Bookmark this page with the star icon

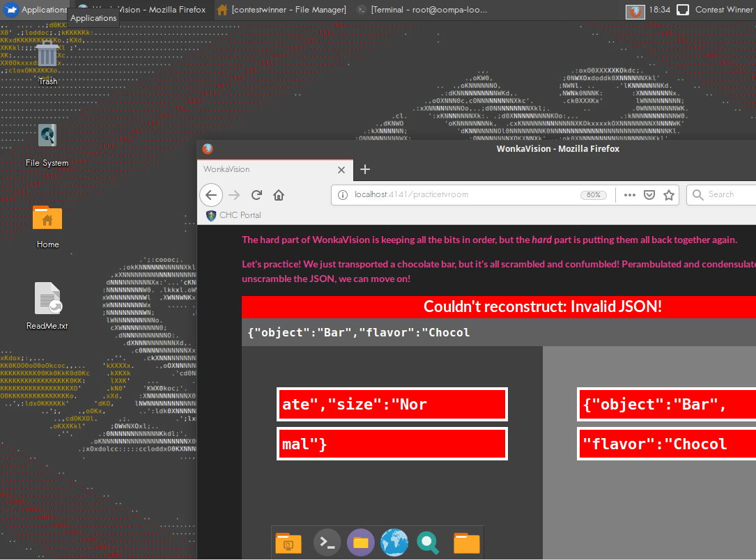point(669,195)
